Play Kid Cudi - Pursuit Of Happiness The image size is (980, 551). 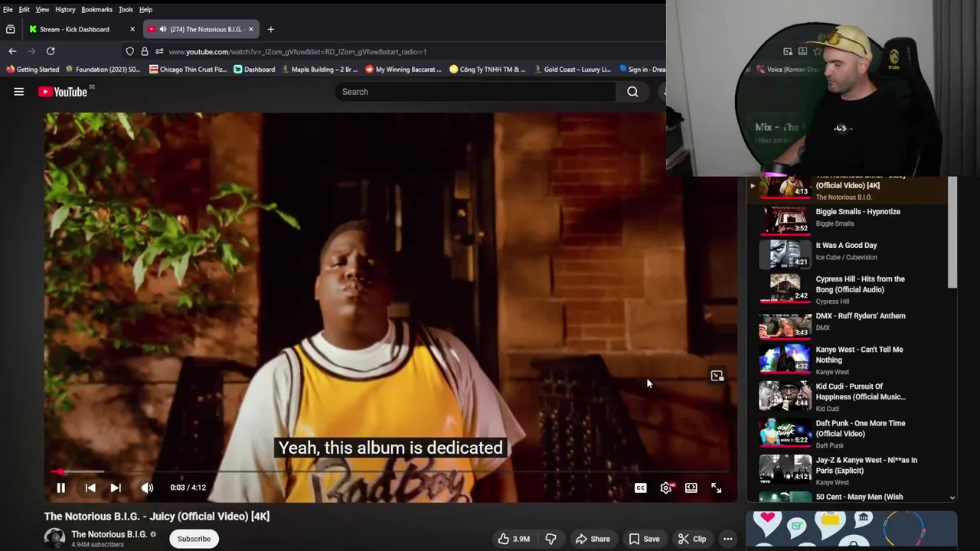(848, 396)
